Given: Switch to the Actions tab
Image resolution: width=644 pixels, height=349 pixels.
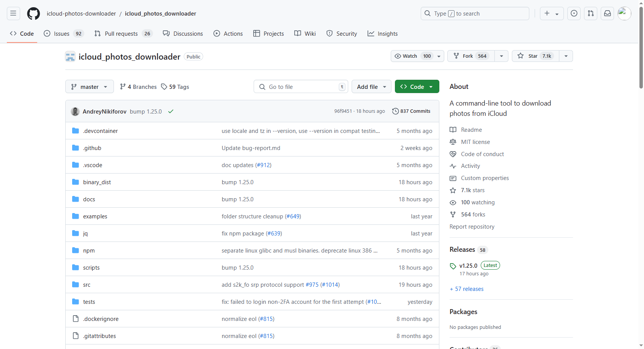Looking at the screenshot, I should tap(228, 34).
